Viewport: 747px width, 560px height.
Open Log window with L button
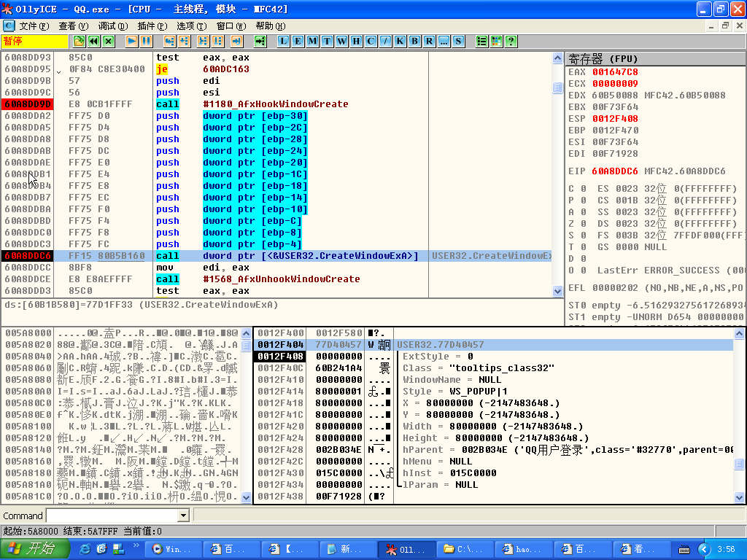tap(283, 41)
